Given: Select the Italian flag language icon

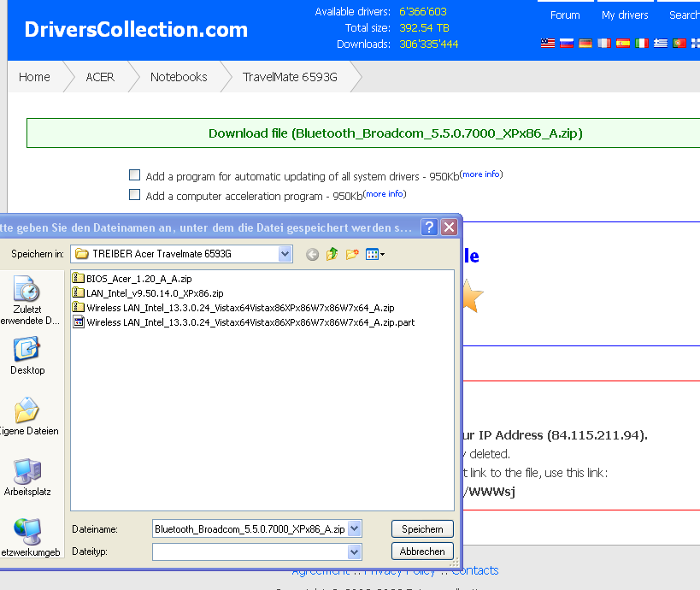Looking at the screenshot, I should [642, 44].
